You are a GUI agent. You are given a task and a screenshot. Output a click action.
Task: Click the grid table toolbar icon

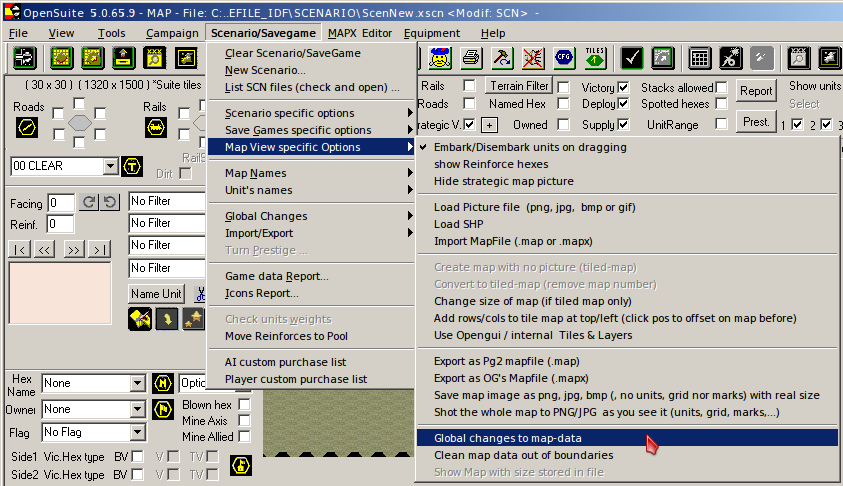tap(699, 58)
